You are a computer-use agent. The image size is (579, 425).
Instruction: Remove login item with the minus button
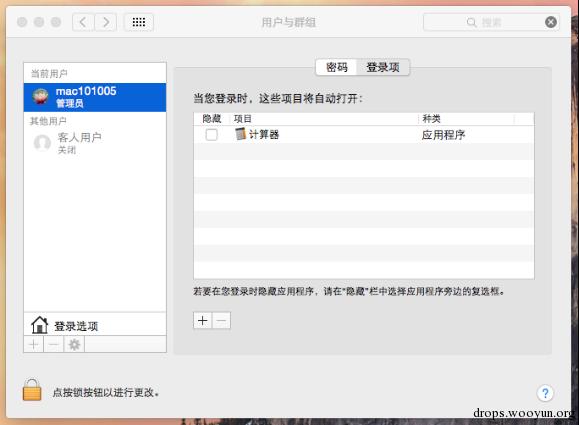coord(221,320)
